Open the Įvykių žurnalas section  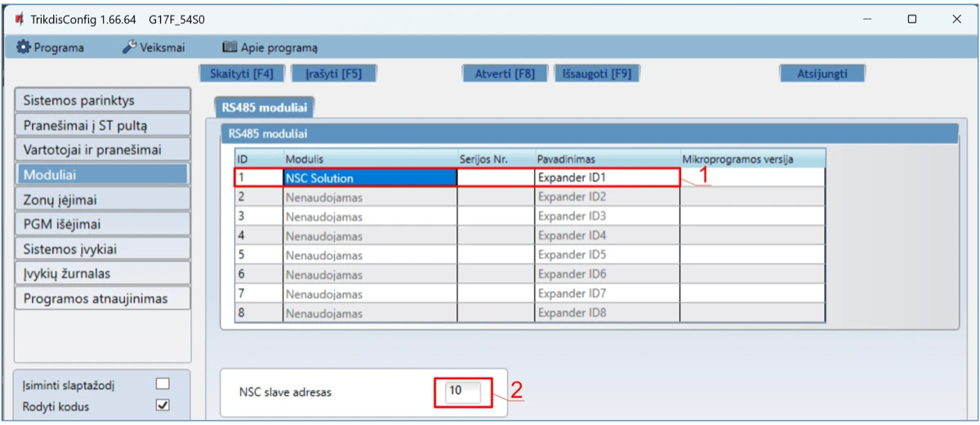(x=102, y=273)
